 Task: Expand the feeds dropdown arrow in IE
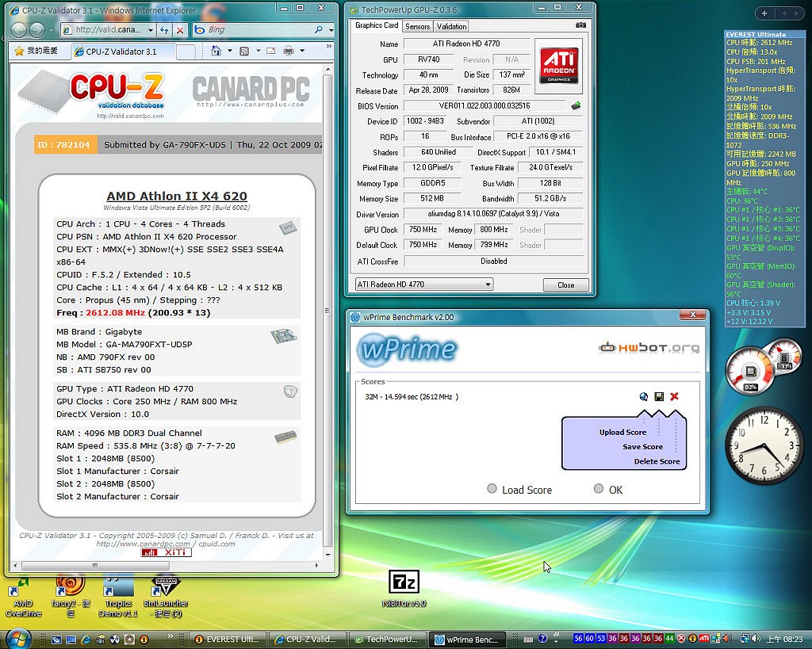click(258, 51)
